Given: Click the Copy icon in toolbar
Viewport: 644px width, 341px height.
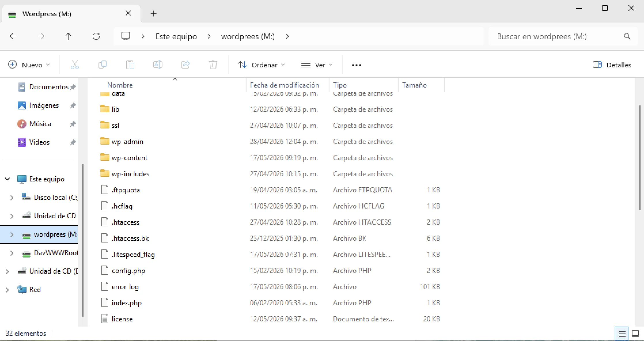Looking at the screenshot, I should tap(103, 65).
